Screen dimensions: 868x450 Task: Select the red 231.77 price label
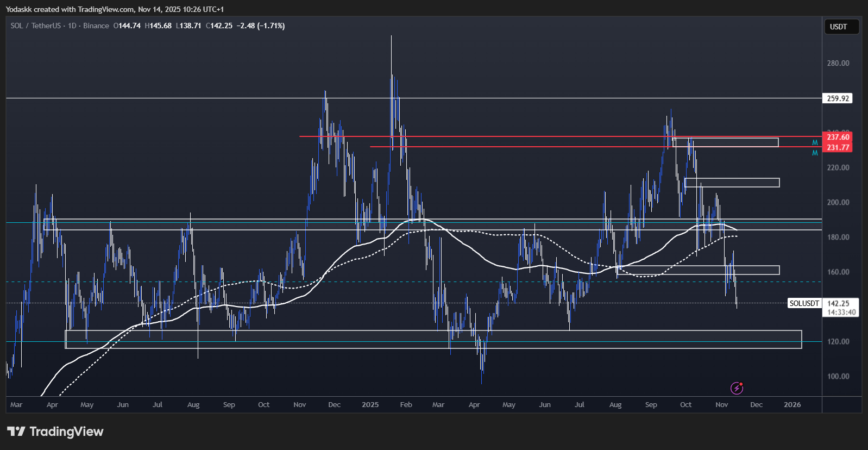click(838, 147)
